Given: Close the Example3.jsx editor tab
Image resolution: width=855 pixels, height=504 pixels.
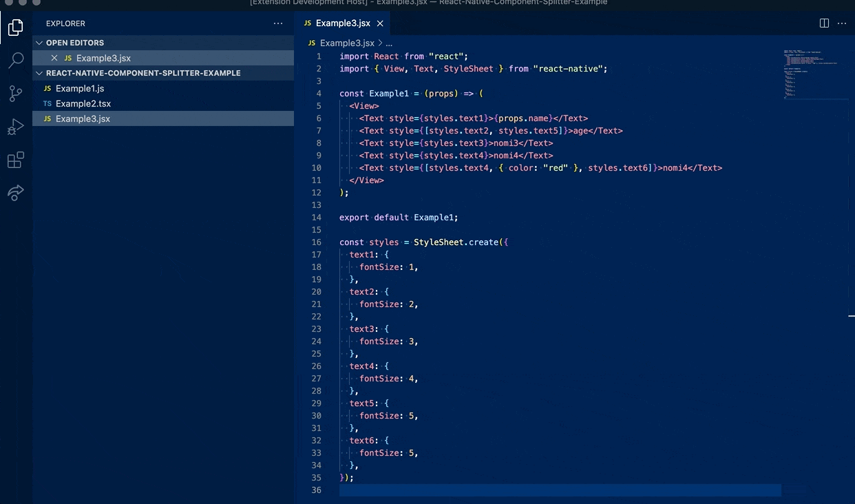Looking at the screenshot, I should (x=379, y=23).
